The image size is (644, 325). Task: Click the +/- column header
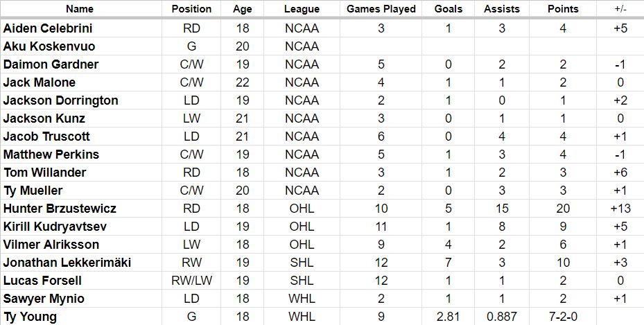pos(620,9)
